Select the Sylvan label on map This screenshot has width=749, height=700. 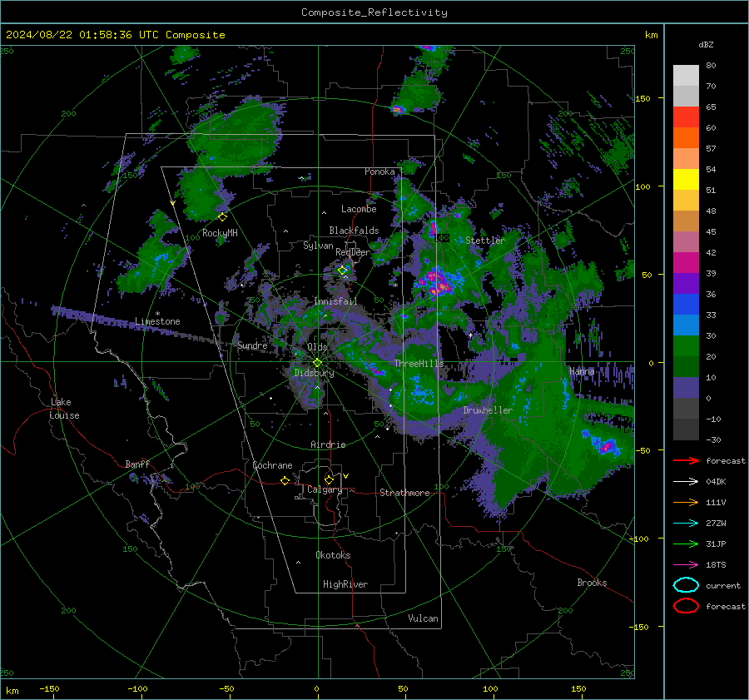coord(318,246)
